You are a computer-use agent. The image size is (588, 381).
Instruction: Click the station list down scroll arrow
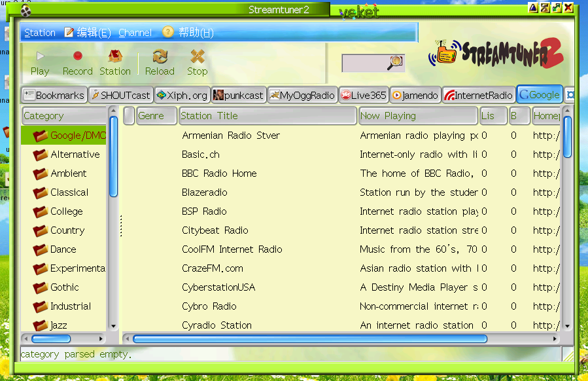click(x=567, y=326)
